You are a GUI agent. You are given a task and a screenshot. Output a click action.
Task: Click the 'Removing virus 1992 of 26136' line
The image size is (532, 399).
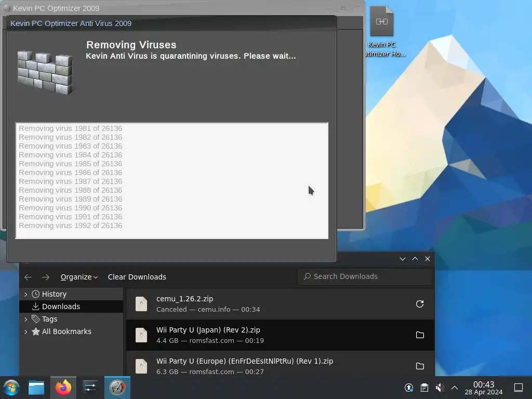71,225
